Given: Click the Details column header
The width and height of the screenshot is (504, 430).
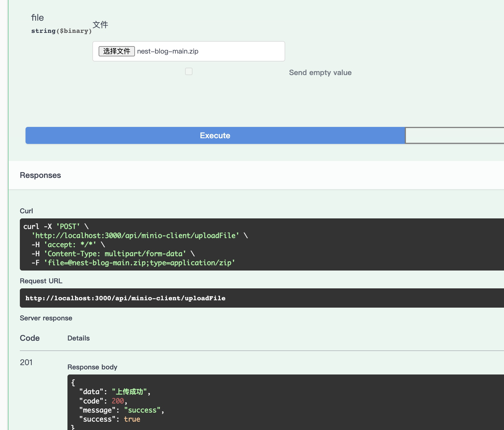Looking at the screenshot, I should point(79,338).
